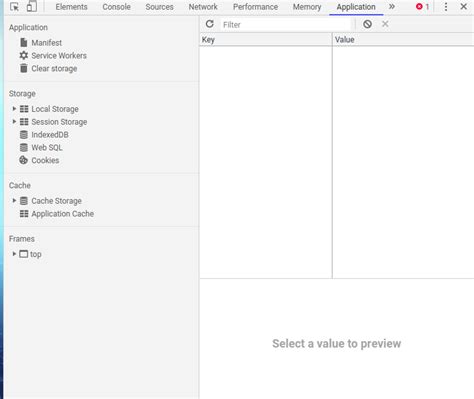
Task: Click the Clear storage trash icon
Action: point(24,68)
